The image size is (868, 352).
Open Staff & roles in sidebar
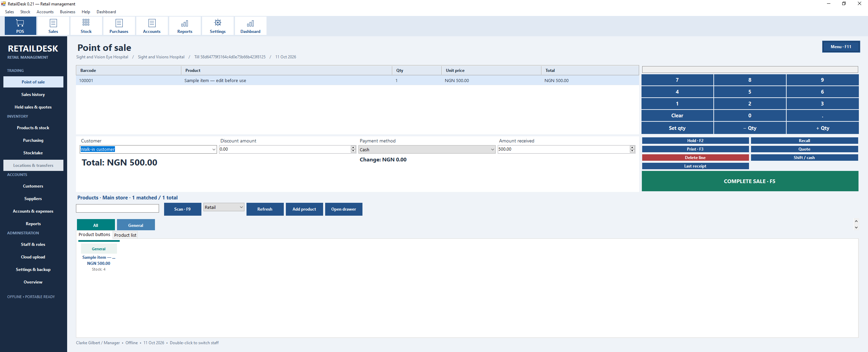pyautogui.click(x=33, y=245)
